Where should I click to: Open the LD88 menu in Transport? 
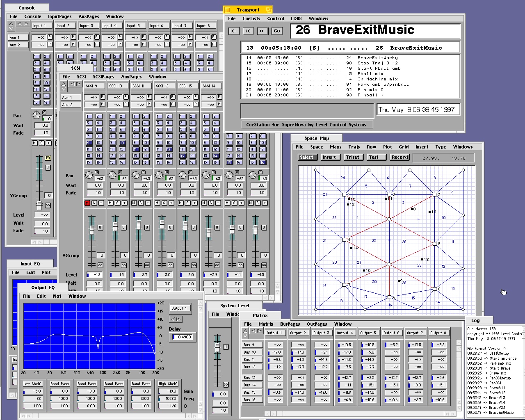[x=296, y=18]
